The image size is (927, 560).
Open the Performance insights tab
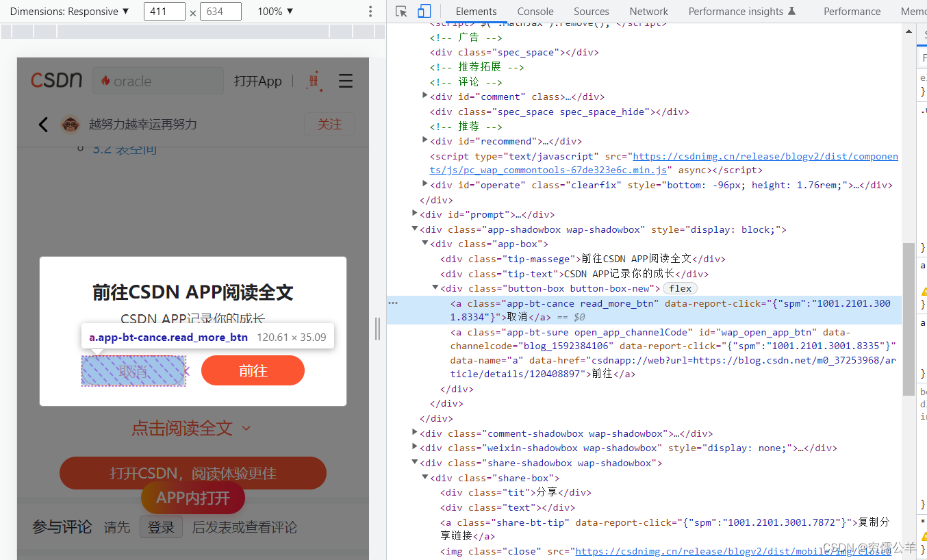point(742,12)
